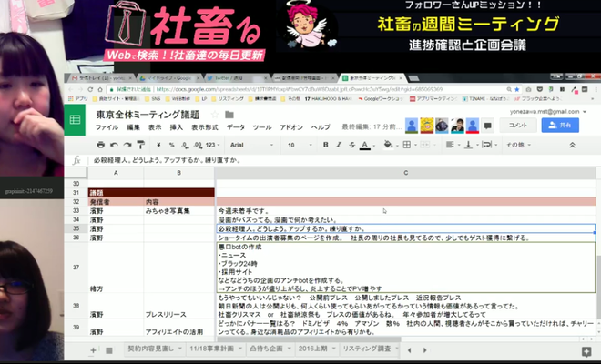Image resolution: width=601 pixels, height=364 pixels.
Task: Click the print icon in the toolbar
Action: (102, 144)
